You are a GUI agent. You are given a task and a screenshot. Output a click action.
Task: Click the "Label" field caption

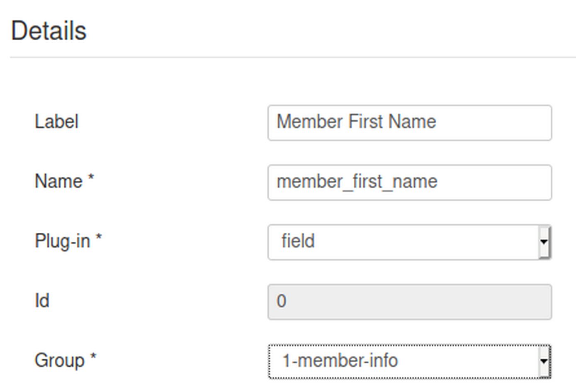coord(56,122)
